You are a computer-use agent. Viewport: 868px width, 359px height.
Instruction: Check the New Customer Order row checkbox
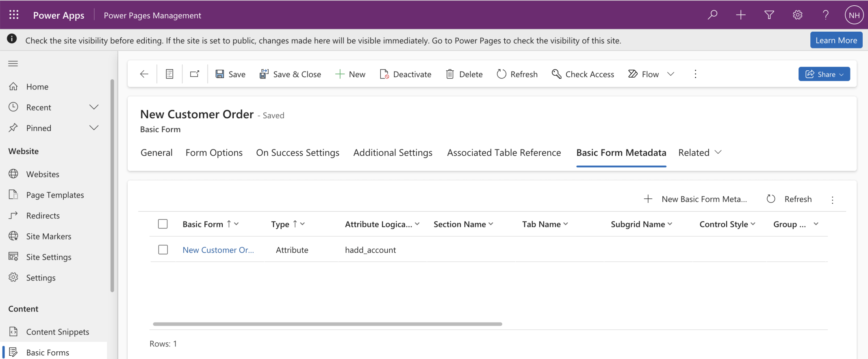pos(163,250)
